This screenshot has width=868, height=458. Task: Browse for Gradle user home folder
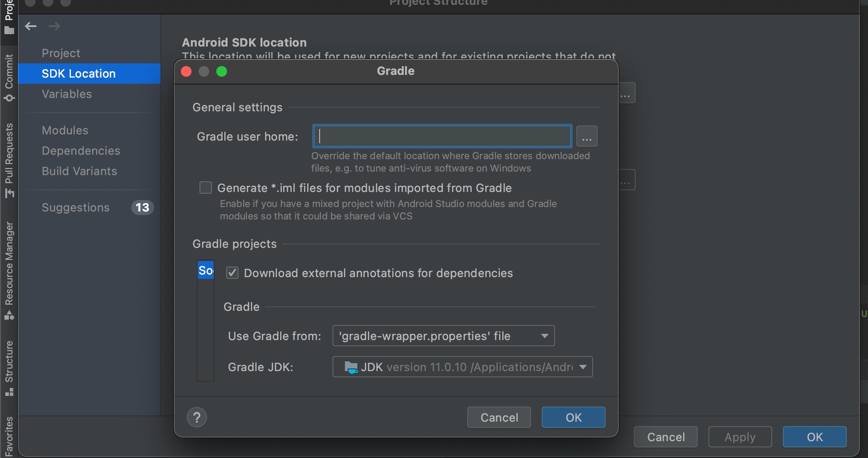click(x=586, y=137)
